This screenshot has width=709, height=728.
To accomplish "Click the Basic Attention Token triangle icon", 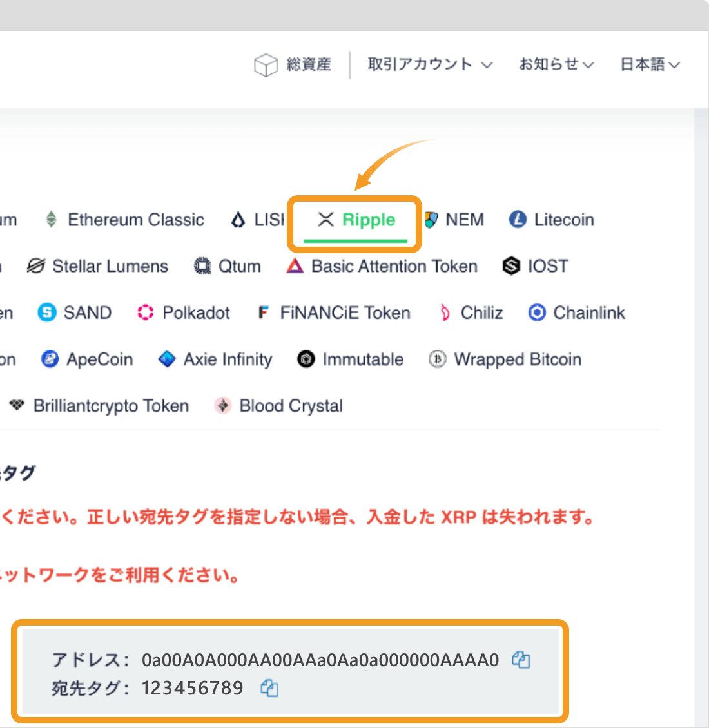I will [x=295, y=265].
